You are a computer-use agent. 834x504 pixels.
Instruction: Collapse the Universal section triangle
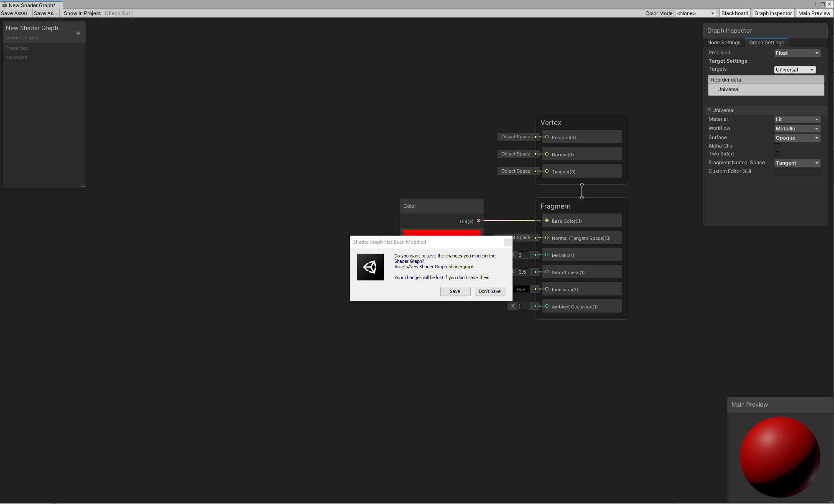709,110
